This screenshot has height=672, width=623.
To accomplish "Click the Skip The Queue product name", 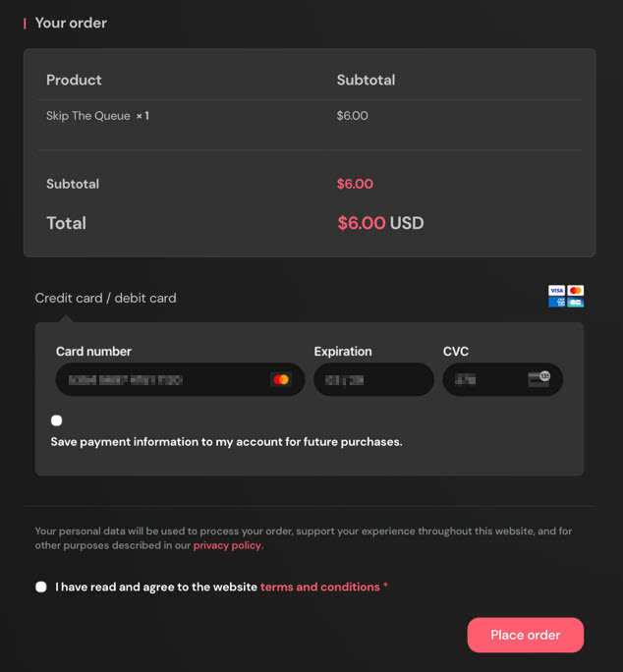I will click(x=88, y=116).
